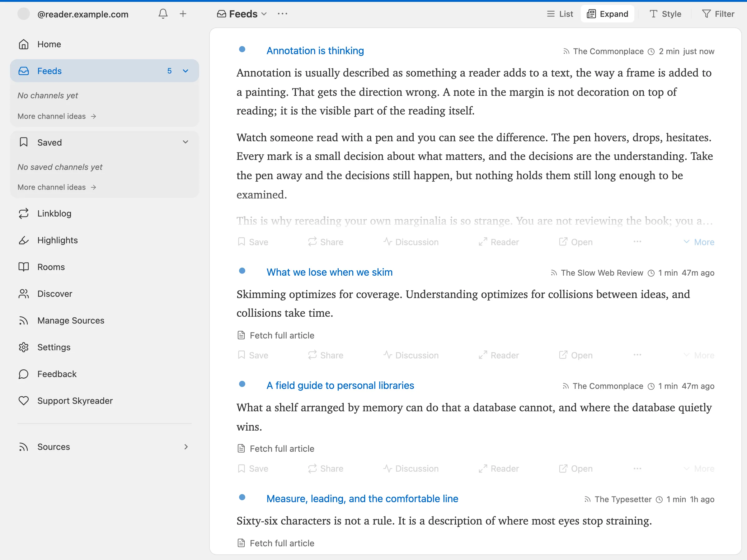The width and height of the screenshot is (747, 560).
Task: Open What we lose when we skim externally
Action: coord(576,355)
